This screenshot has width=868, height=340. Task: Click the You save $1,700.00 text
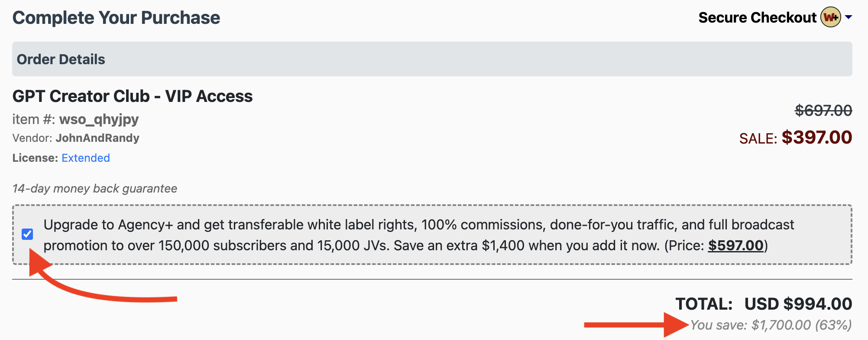(771, 325)
